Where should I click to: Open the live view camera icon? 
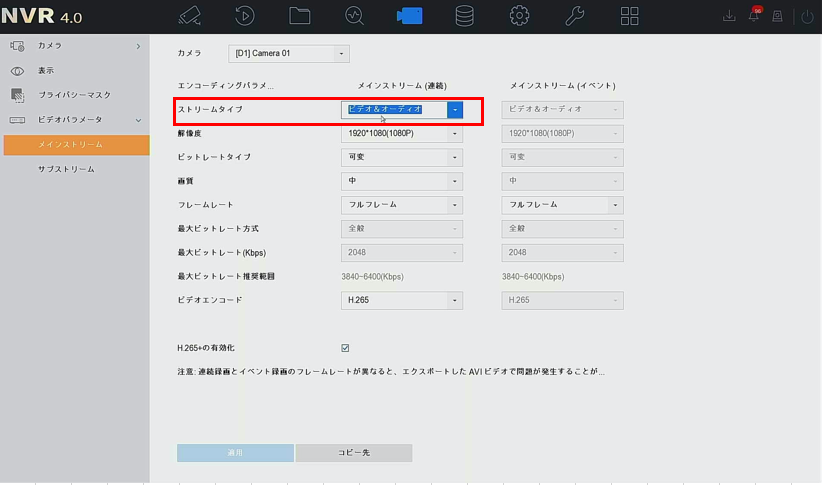coord(190,16)
